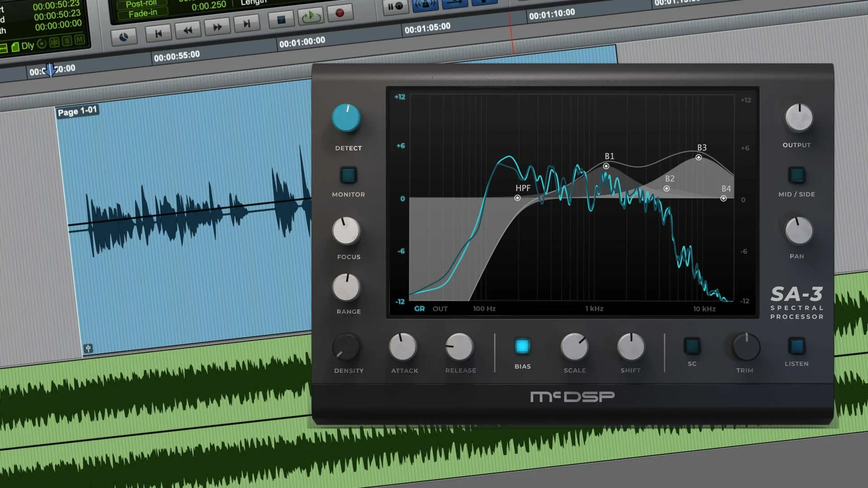The width and height of the screenshot is (868, 488).
Task: Select the B3 band node on graph
Action: tap(698, 157)
